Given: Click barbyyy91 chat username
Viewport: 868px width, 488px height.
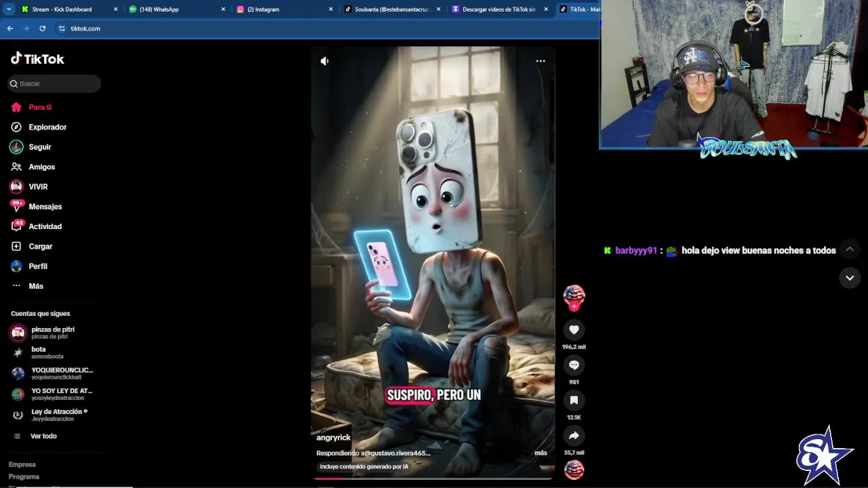Looking at the screenshot, I should 636,250.
